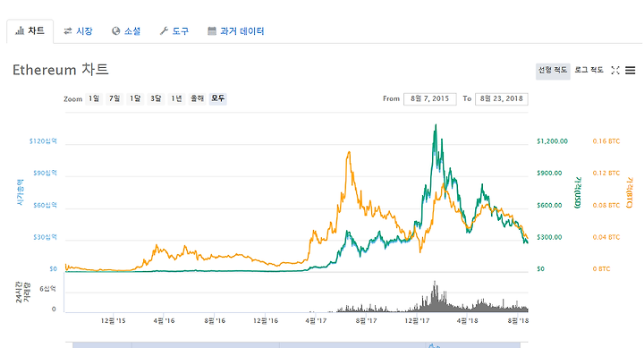Click the 6십억 volume axis label

click(47, 289)
